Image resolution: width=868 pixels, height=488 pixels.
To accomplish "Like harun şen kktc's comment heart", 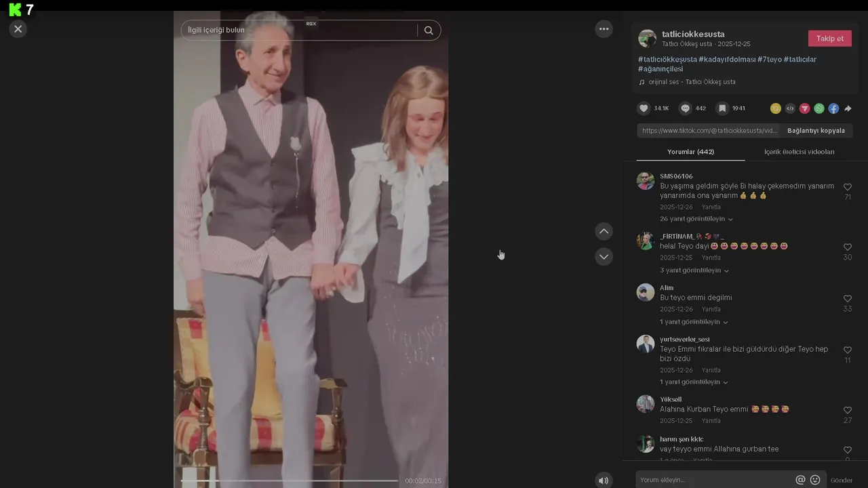I will tap(848, 450).
